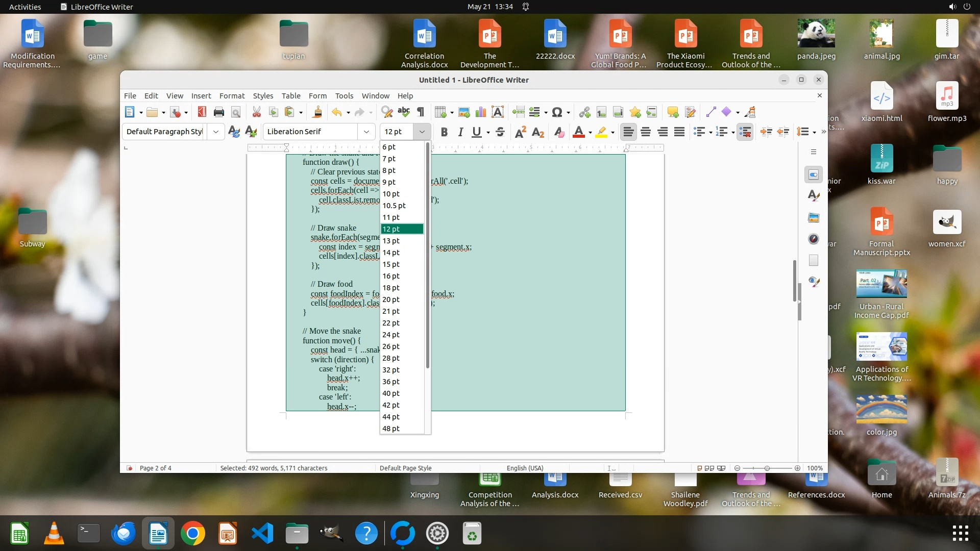
Task: Open the Navigator compass in sidebar
Action: pyautogui.click(x=814, y=239)
